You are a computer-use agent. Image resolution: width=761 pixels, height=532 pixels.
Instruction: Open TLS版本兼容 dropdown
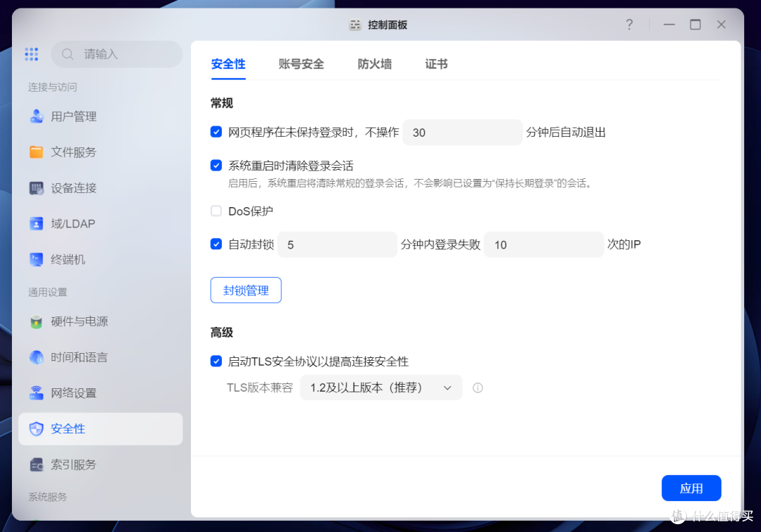point(381,388)
